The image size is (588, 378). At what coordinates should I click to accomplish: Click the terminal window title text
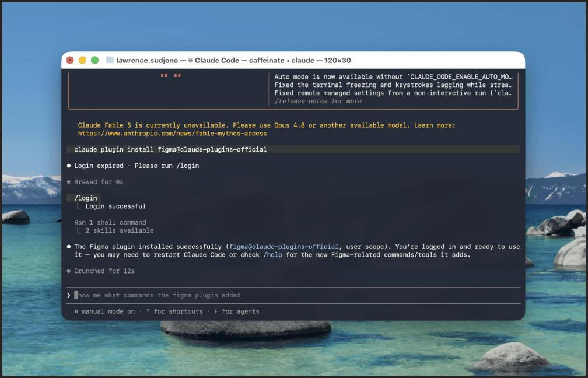[233, 61]
